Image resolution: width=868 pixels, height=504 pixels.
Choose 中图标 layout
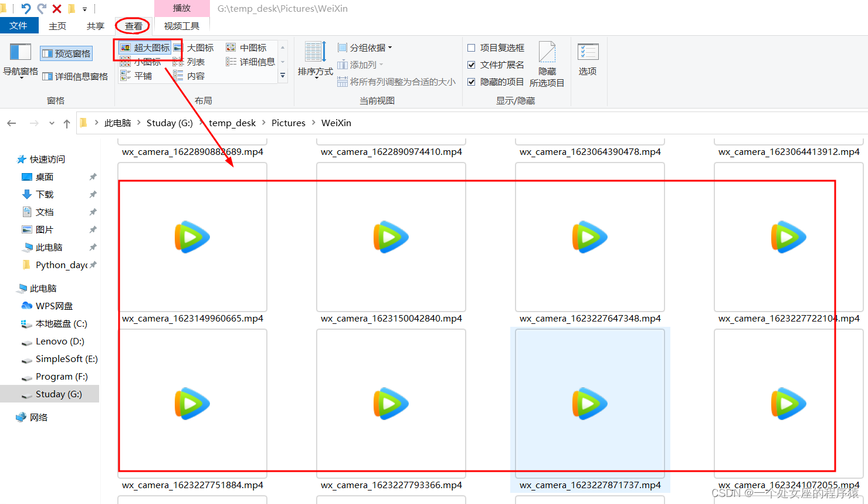coord(247,48)
